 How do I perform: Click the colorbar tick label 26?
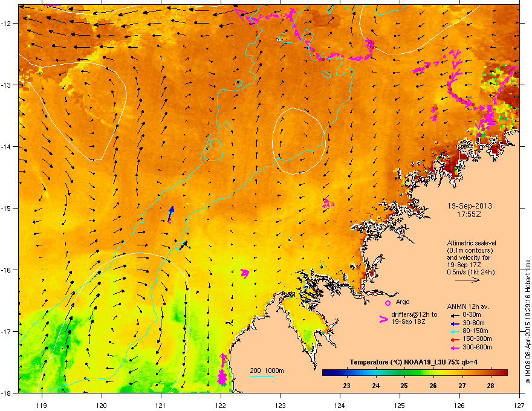(x=433, y=386)
